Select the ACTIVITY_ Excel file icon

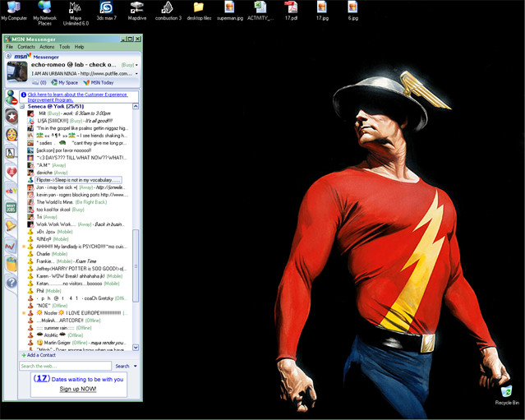pos(260,11)
